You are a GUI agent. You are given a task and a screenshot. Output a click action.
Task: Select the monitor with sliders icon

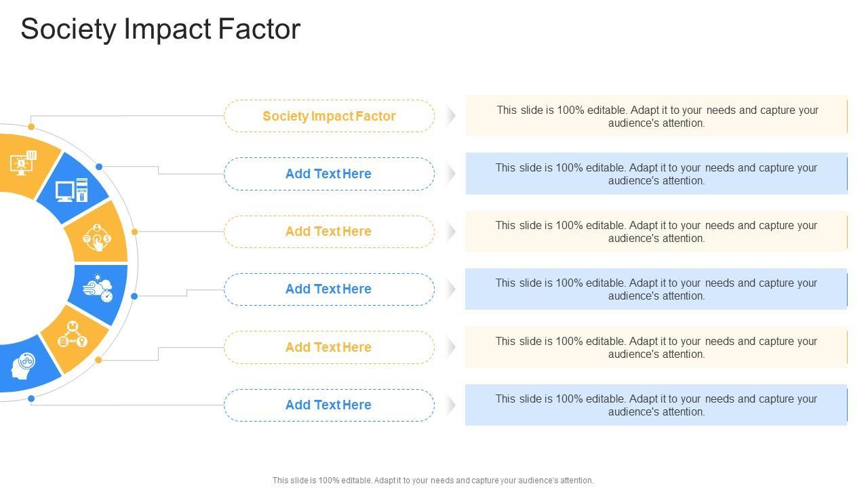click(22, 163)
